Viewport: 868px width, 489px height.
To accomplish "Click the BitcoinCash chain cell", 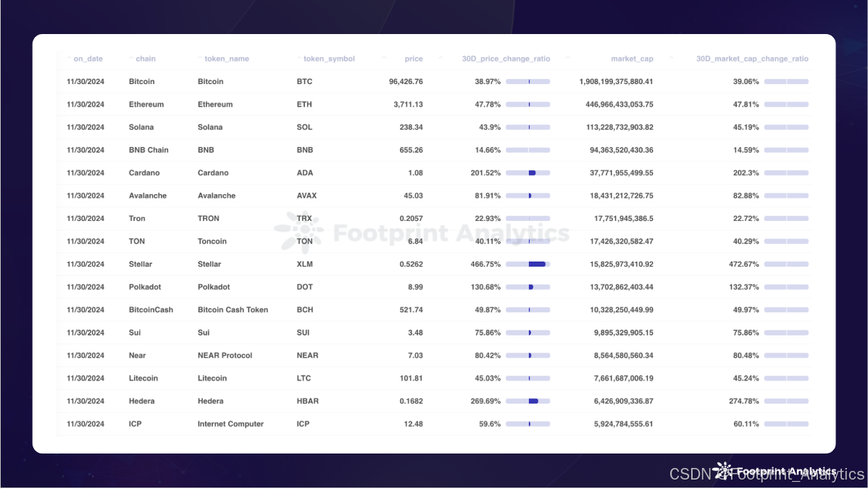I will [151, 309].
